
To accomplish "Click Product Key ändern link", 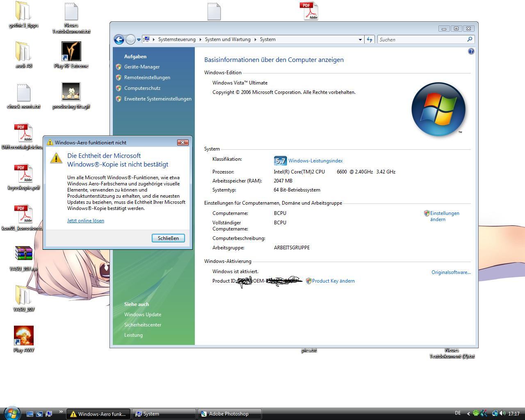I will click(333, 281).
